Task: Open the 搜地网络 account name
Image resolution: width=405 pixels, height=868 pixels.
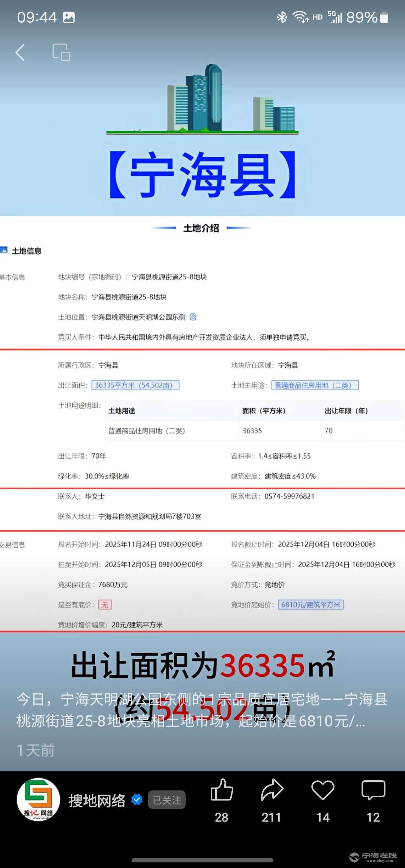Action: pos(97,801)
